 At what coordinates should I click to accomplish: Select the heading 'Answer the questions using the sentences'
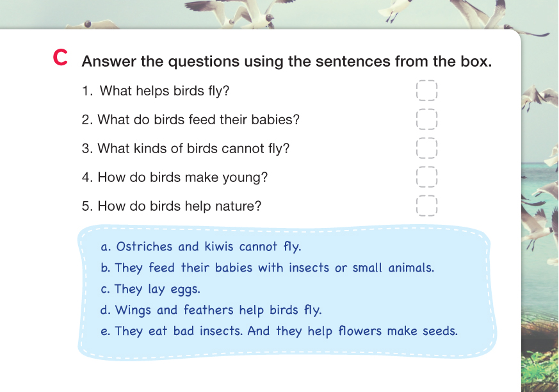pyautogui.click(x=287, y=62)
